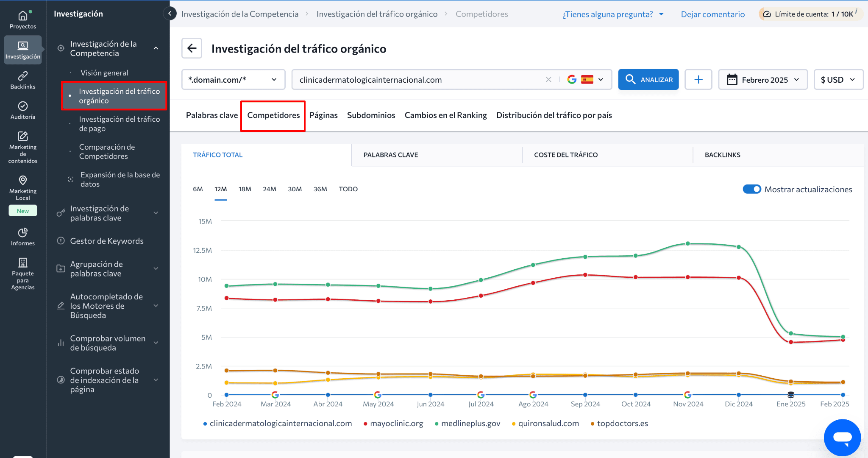Select the TRÁFICO TOTAL chart tab
The image size is (868, 458).
[x=266, y=155]
